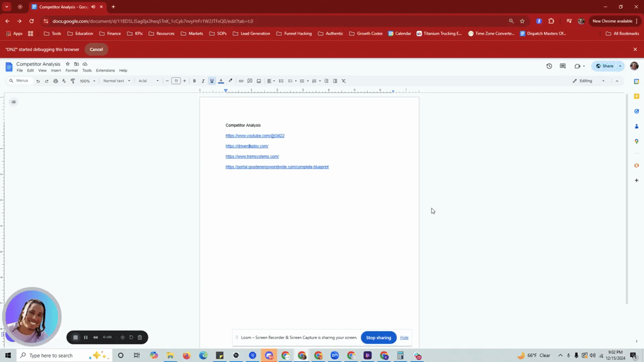Screen dimensions: 644x362
Task: Click the Undo icon in Docs toolbar
Action: pyautogui.click(x=38, y=81)
